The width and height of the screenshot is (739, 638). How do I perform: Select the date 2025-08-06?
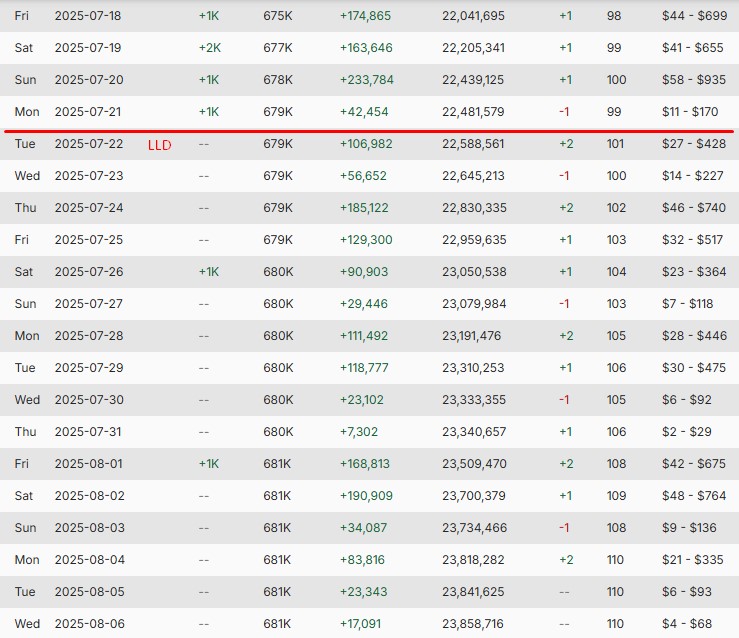coord(90,625)
